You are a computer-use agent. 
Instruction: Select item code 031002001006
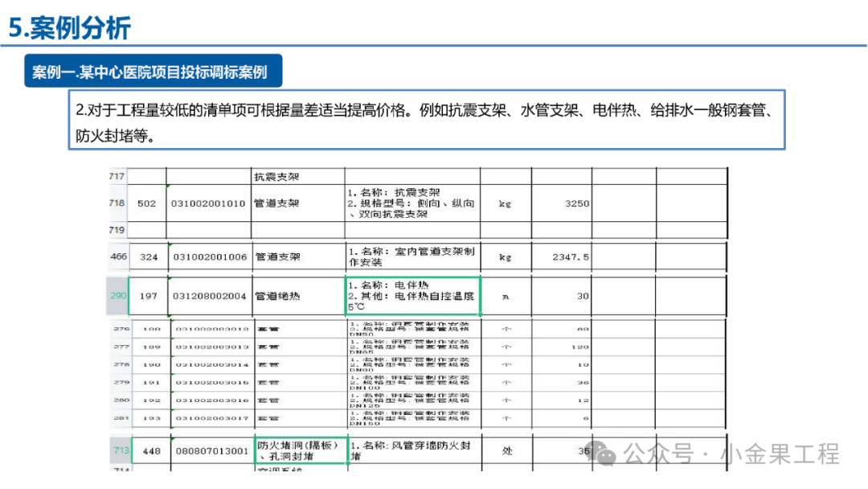pyautogui.click(x=210, y=257)
